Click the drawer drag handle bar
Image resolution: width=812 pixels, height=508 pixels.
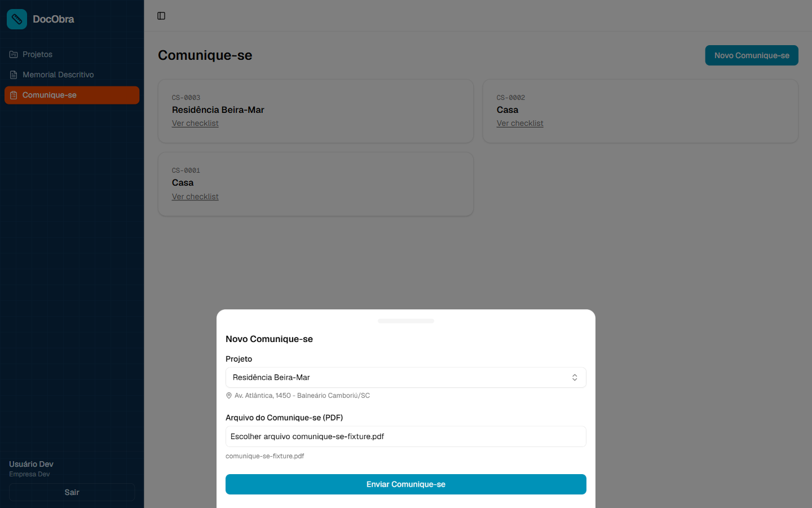tap(406, 321)
